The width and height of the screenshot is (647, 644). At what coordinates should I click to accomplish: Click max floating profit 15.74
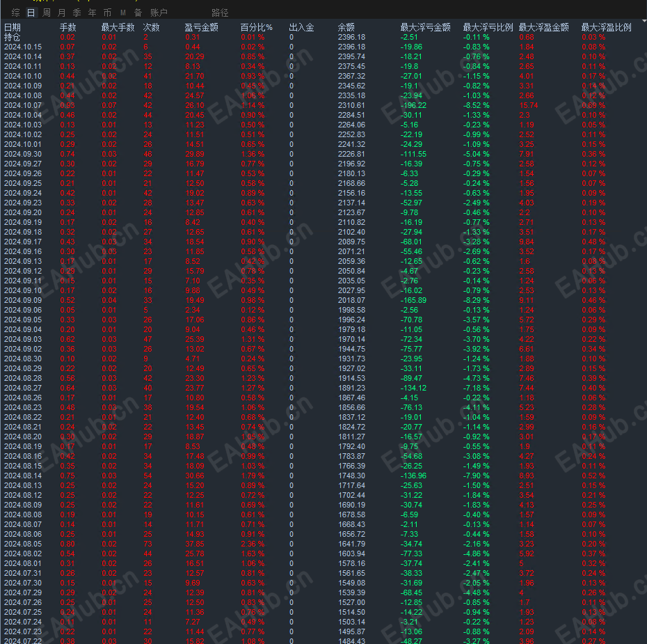click(529, 105)
